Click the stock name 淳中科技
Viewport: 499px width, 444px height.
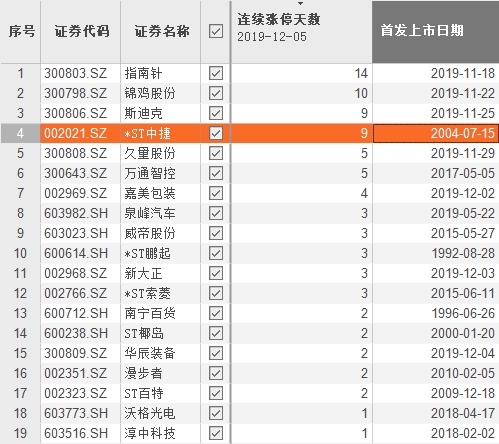pyautogui.click(x=150, y=433)
